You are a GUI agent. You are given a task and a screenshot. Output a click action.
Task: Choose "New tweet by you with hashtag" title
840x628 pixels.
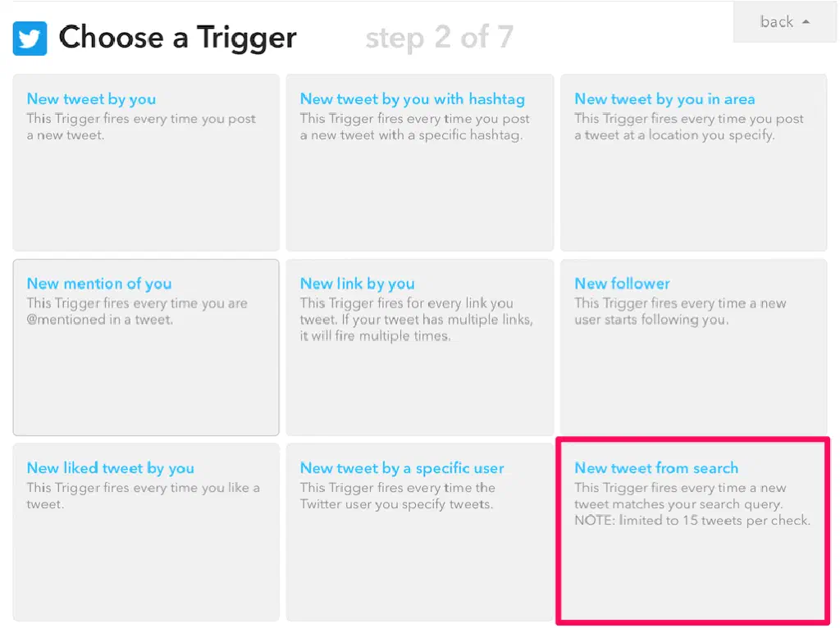click(x=412, y=99)
